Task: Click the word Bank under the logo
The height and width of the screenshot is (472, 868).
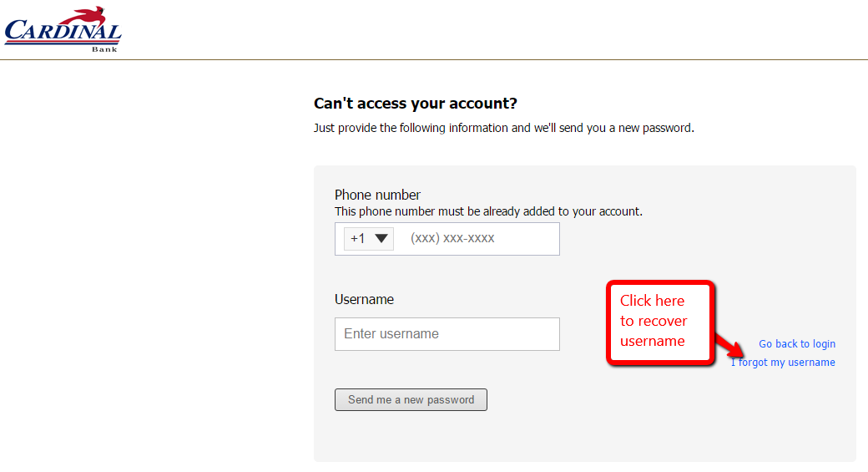Action: coord(104,49)
